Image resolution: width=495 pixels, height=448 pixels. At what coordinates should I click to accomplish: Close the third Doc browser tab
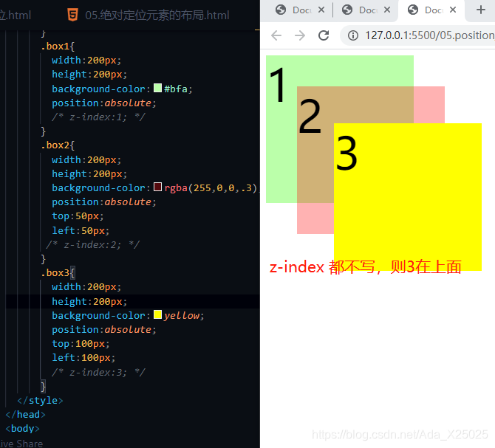click(453, 10)
